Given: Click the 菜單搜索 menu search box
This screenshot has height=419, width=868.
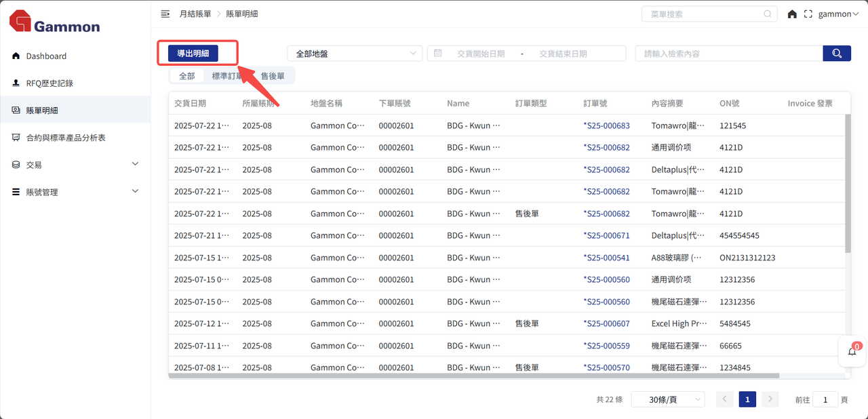Looking at the screenshot, I should point(704,14).
